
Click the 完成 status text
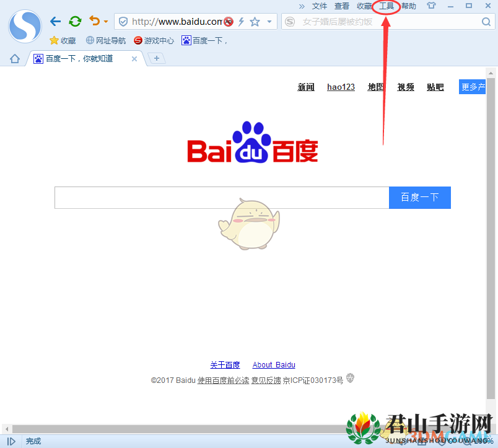pyautogui.click(x=33, y=441)
